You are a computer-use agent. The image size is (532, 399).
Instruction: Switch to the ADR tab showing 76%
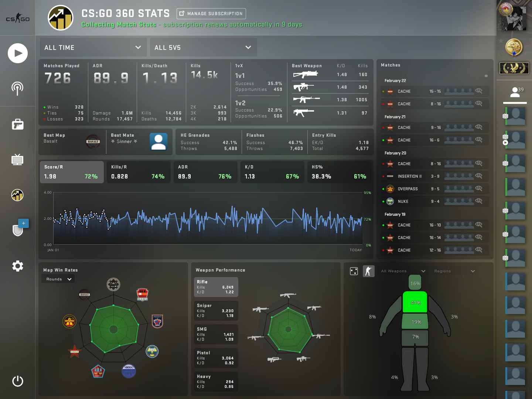point(205,172)
